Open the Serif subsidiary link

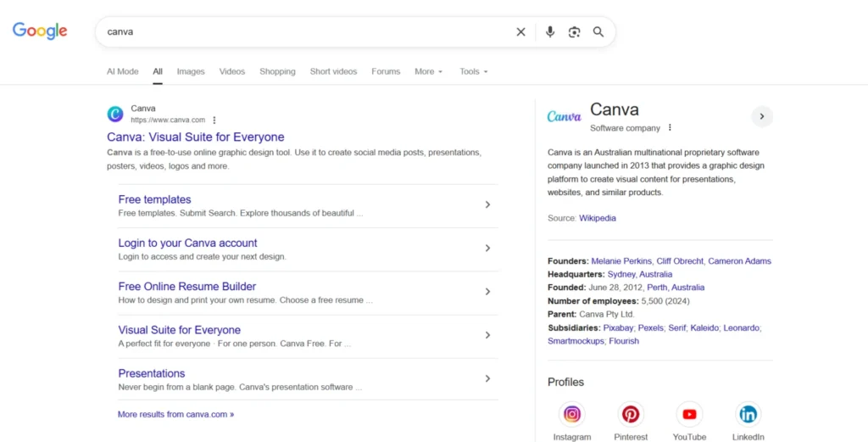[x=677, y=328]
